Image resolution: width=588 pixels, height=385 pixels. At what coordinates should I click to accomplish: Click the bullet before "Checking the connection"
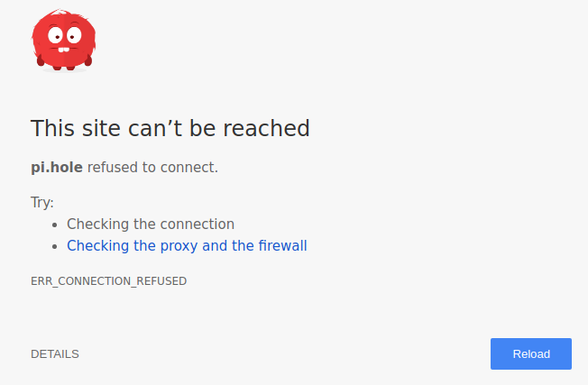pyautogui.click(x=55, y=225)
